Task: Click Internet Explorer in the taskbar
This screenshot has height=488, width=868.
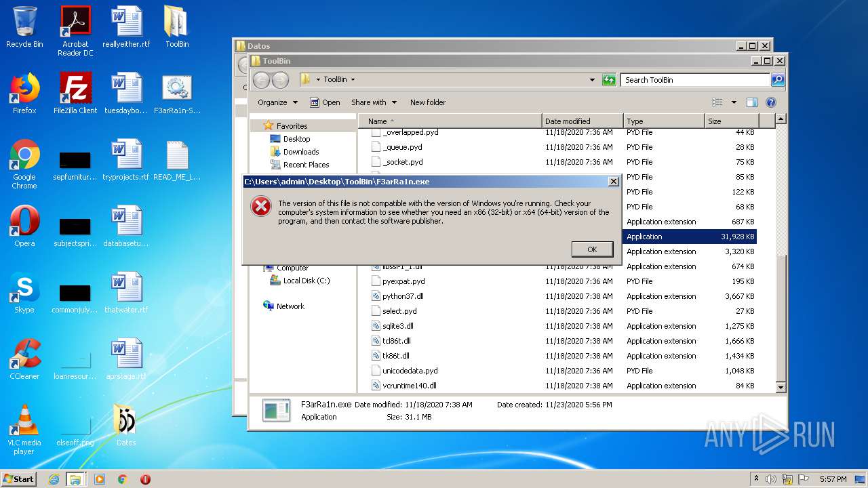Action: coord(54,479)
